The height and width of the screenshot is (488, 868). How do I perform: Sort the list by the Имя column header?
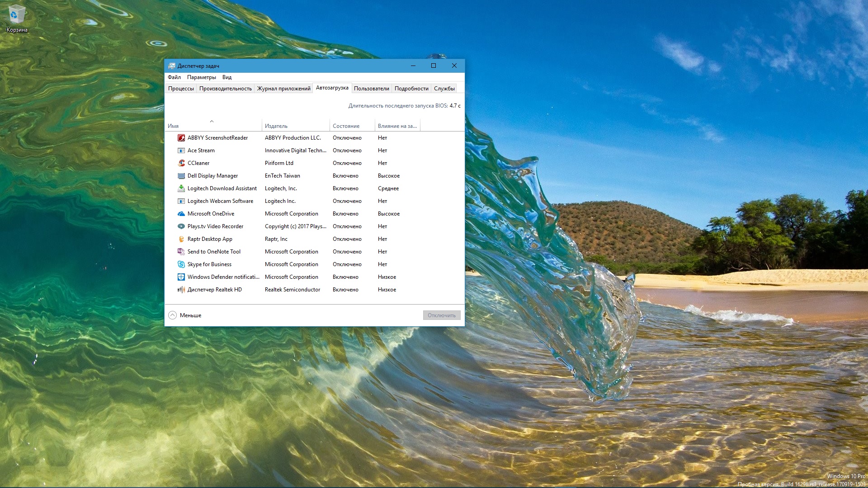click(x=173, y=126)
